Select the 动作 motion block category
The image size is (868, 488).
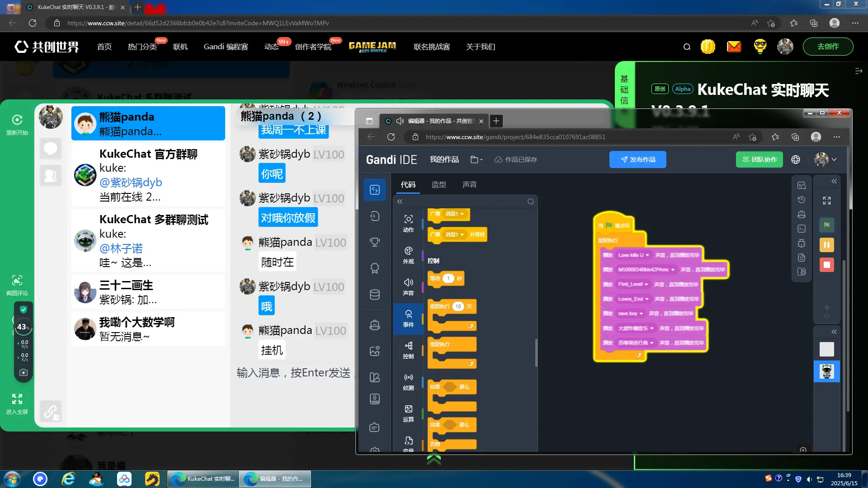(408, 224)
